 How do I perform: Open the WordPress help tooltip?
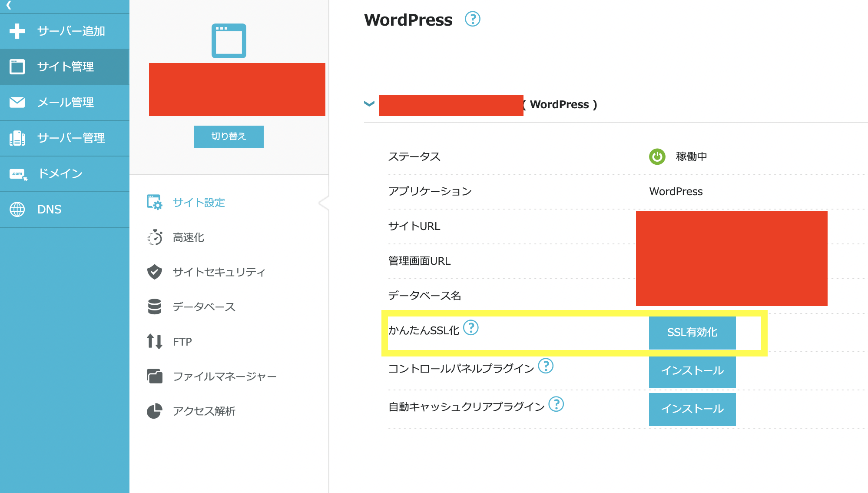pos(473,19)
